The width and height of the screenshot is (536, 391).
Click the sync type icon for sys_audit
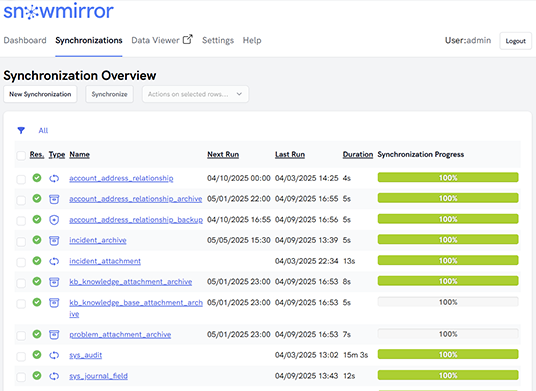point(54,355)
